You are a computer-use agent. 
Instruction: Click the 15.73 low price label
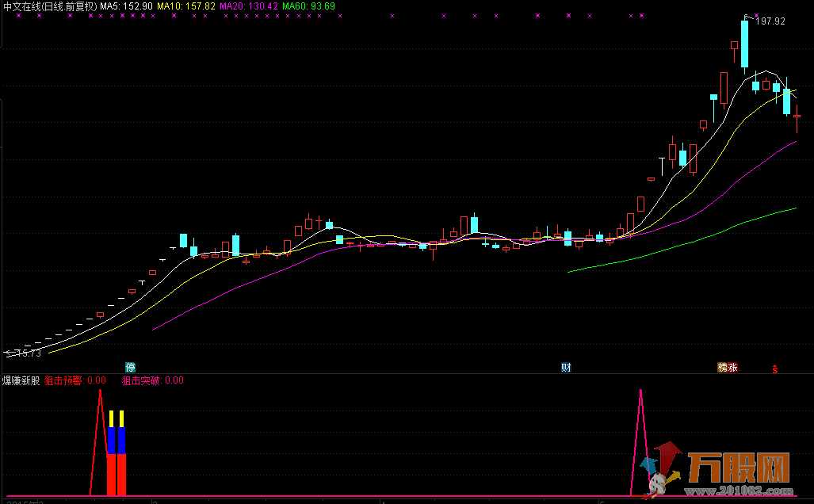26,353
